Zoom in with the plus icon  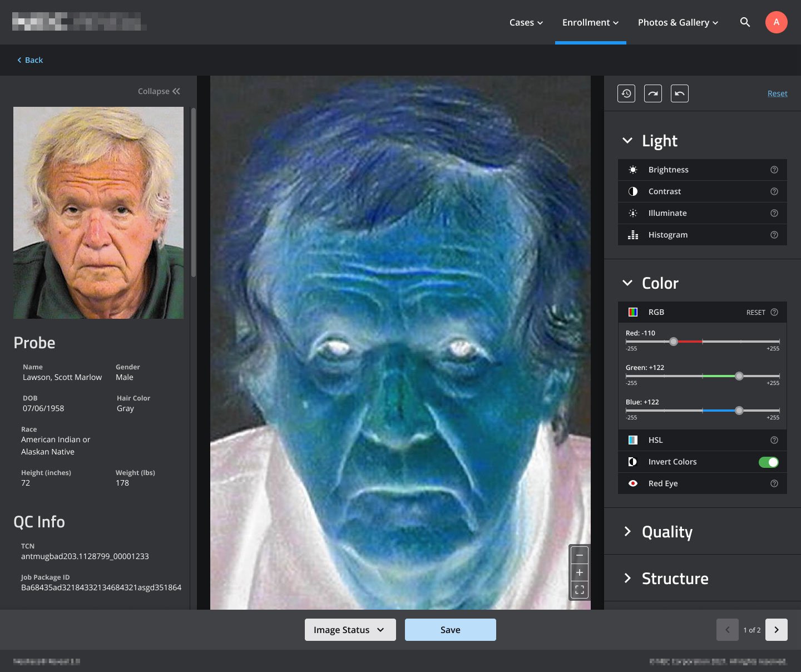[580, 572]
